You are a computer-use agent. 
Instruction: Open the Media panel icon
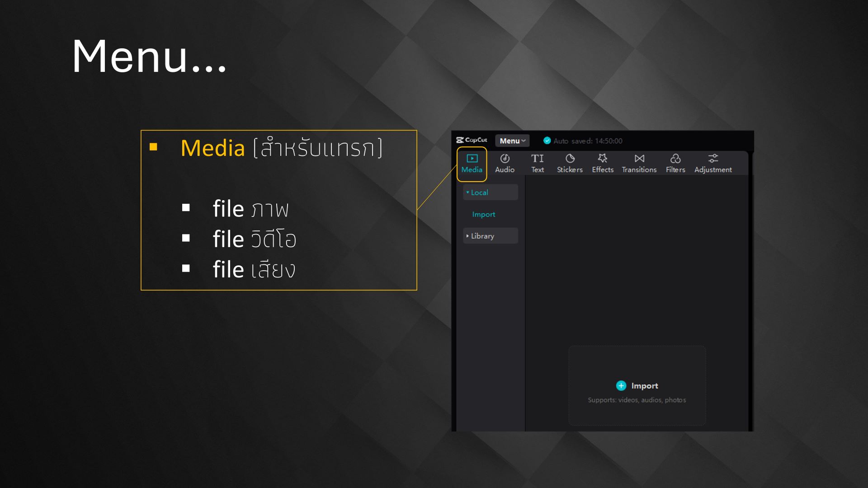pos(472,159)
